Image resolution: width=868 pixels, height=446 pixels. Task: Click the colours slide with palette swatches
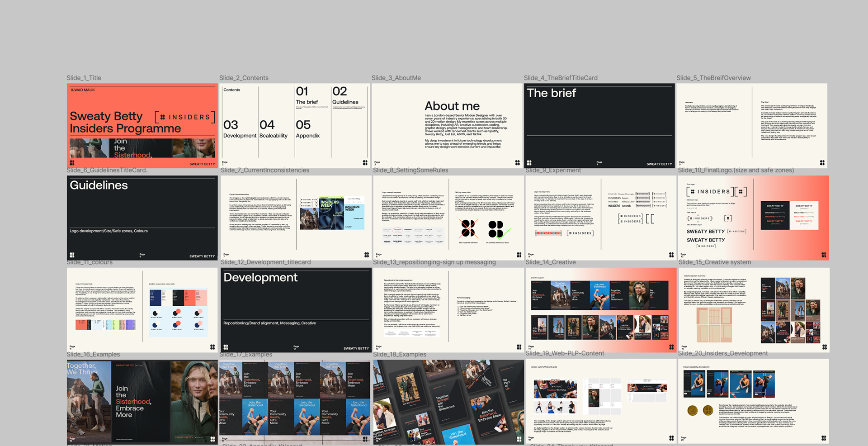[142, 310]
